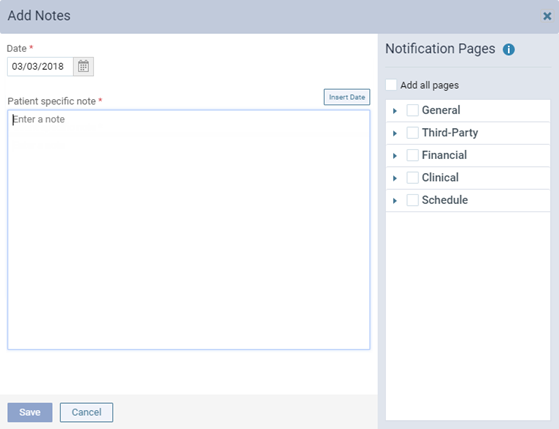Click into the patient specific note textarea
This screenshot has height=429, width=559.
click(x=189, y=230)
